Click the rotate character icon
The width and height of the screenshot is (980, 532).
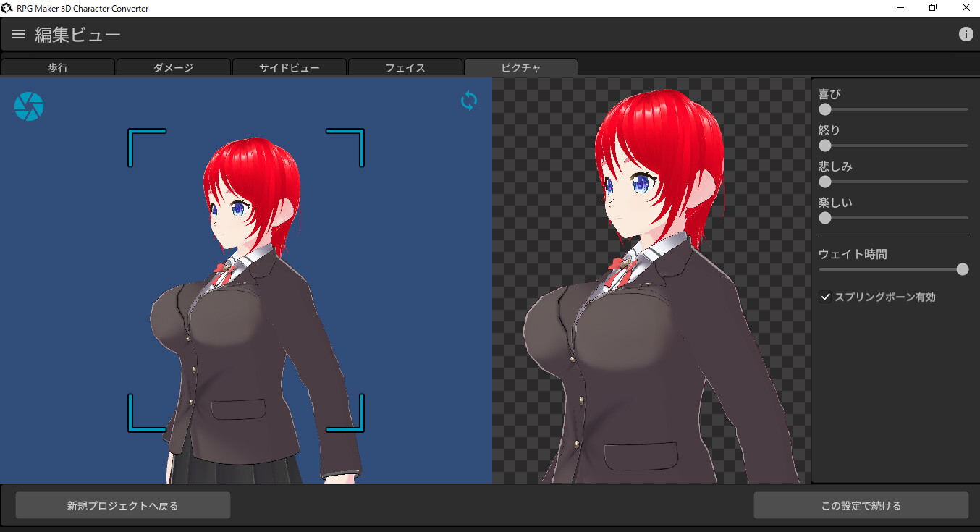pyautogui.click(x=468, y=101)
